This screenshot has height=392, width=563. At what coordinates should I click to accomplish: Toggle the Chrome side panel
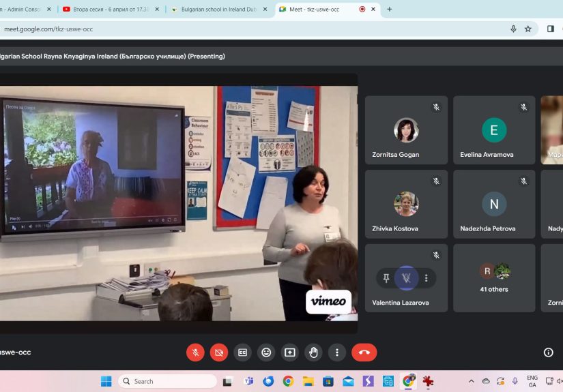(x=550, y=29)
